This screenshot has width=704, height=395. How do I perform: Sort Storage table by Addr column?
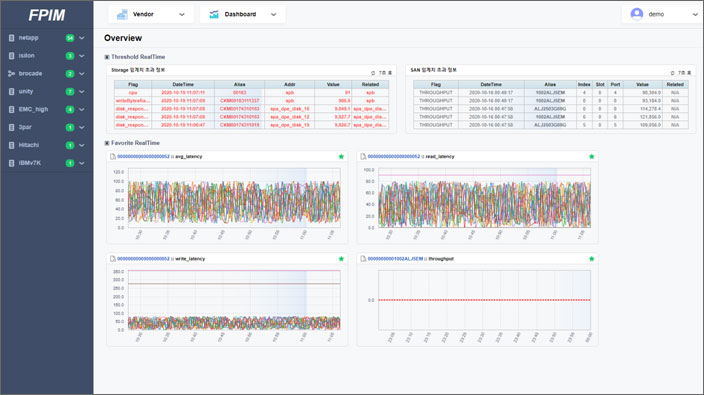(290, 84)
